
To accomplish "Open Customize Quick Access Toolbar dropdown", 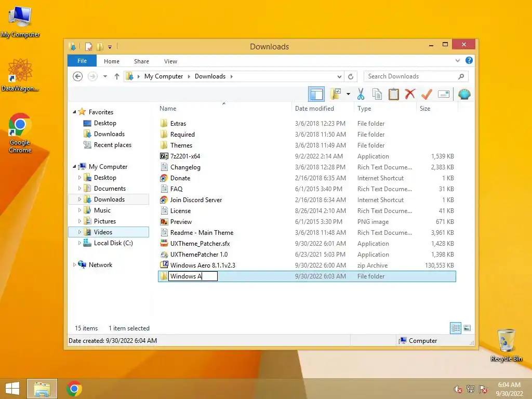I will pos(110,47).
